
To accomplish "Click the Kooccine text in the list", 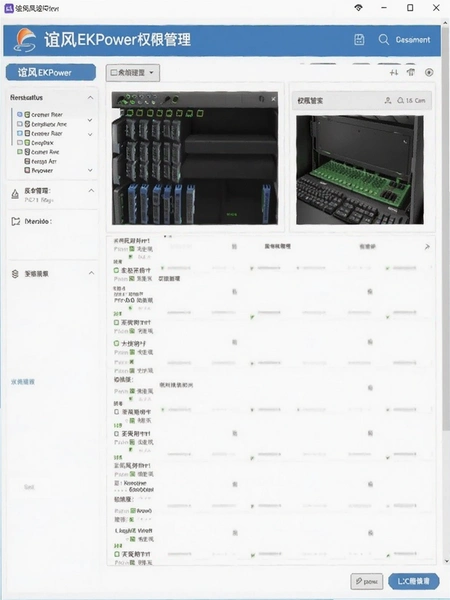I will pos(135,483).
